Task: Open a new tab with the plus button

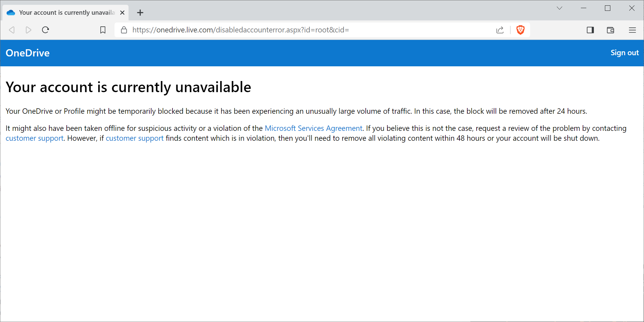Action: point(140,13)
